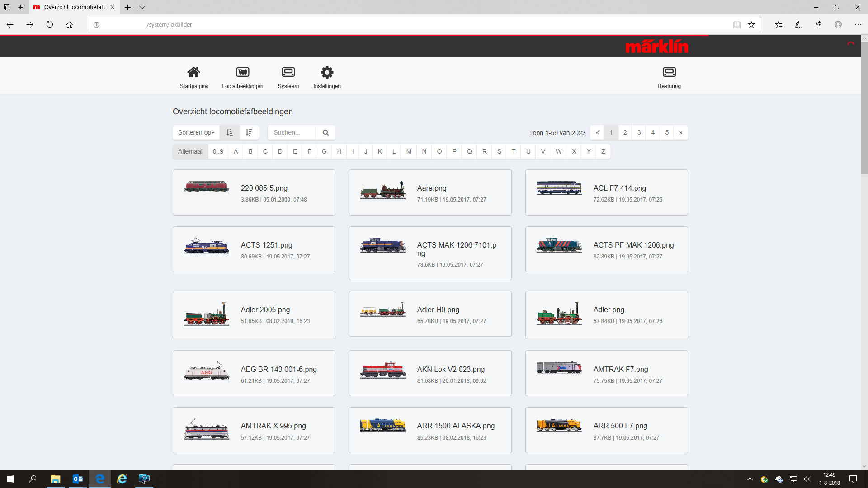Image resolution: width=868 pixels, height=488 pixels.
Task: Expand the Sorteren op dropdown
Action: pos(196,132)
